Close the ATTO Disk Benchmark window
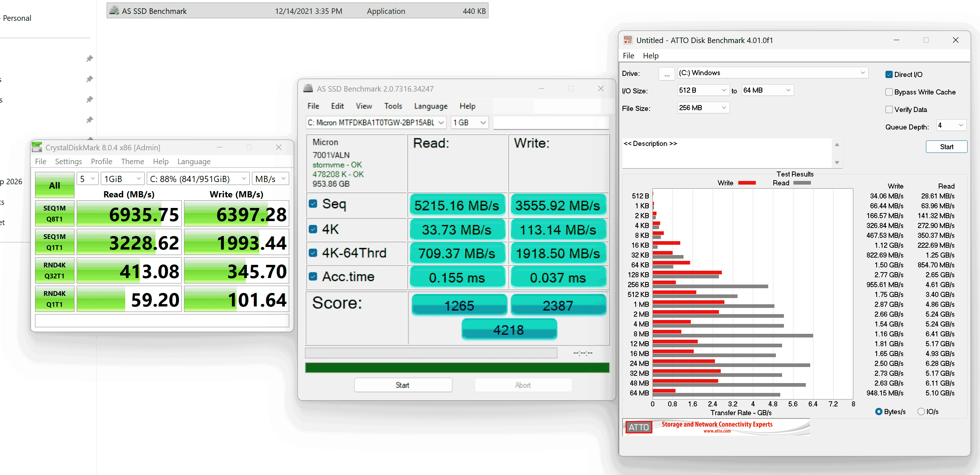Image resolution: width=980 pixels, height=475 pixels. [955, 40]
